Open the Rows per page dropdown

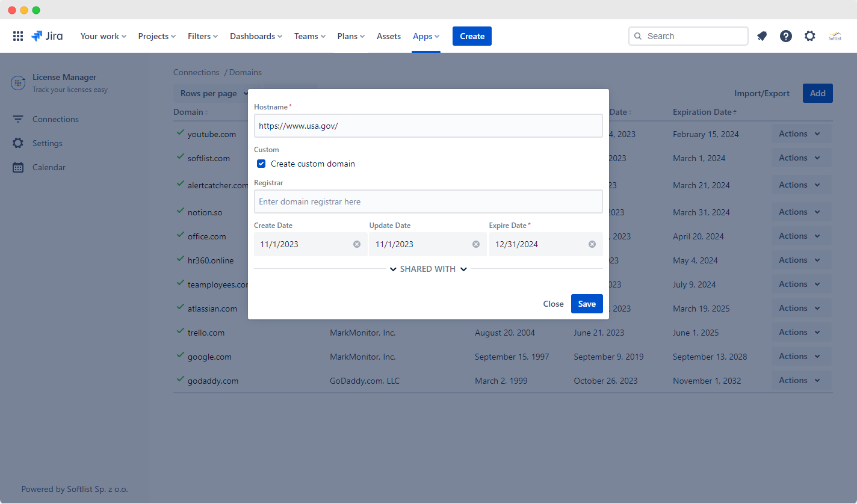pos(215,93)
